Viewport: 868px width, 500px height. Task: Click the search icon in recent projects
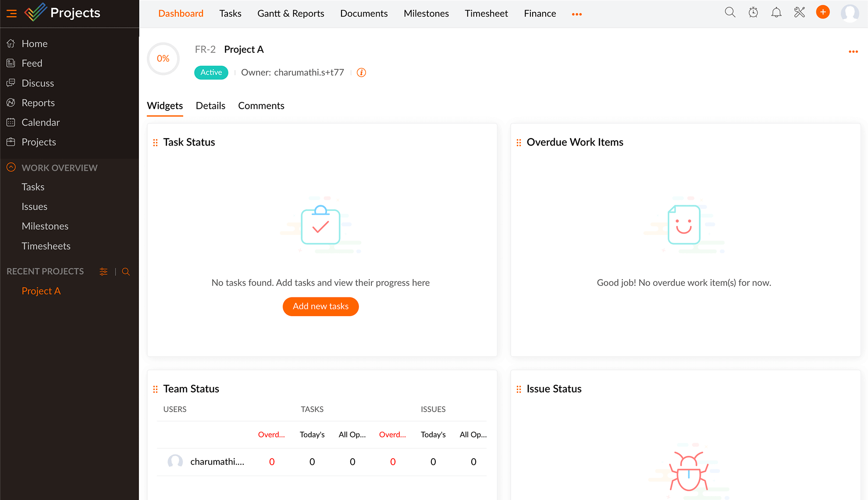(x=126, y=271)
